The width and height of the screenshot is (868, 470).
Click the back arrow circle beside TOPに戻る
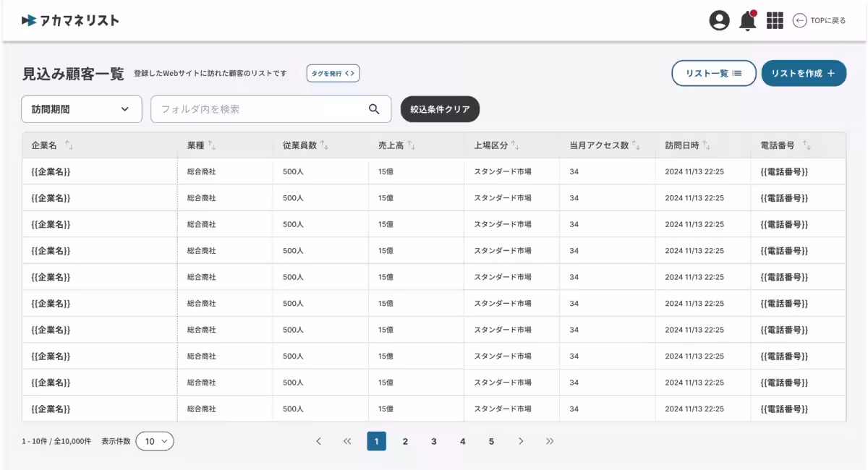[x=799, y=20]
